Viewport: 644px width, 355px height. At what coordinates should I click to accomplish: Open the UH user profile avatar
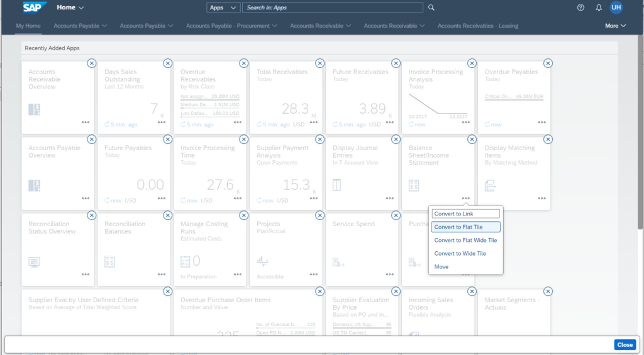coord(616,8)
